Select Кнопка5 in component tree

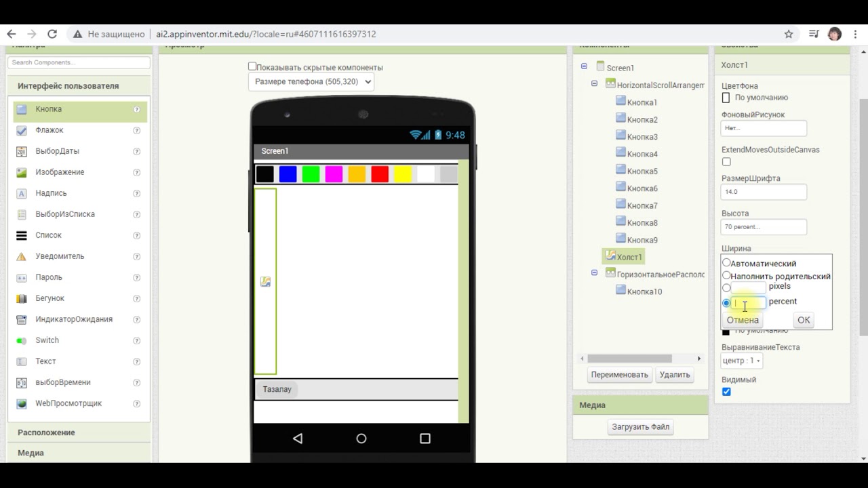pyautogui.click(x=642, y=171)
